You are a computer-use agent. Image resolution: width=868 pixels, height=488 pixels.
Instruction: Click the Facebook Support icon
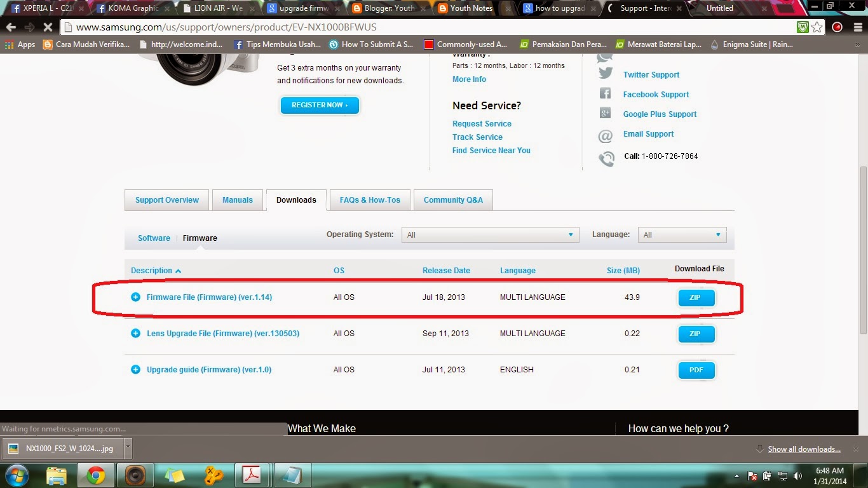(x=606, y=94)
